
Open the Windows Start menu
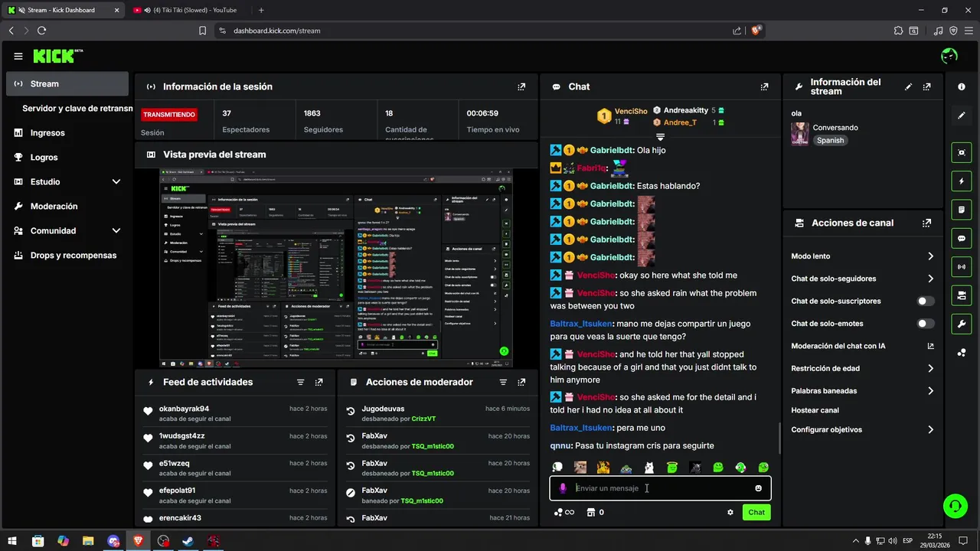pos(12,541)
